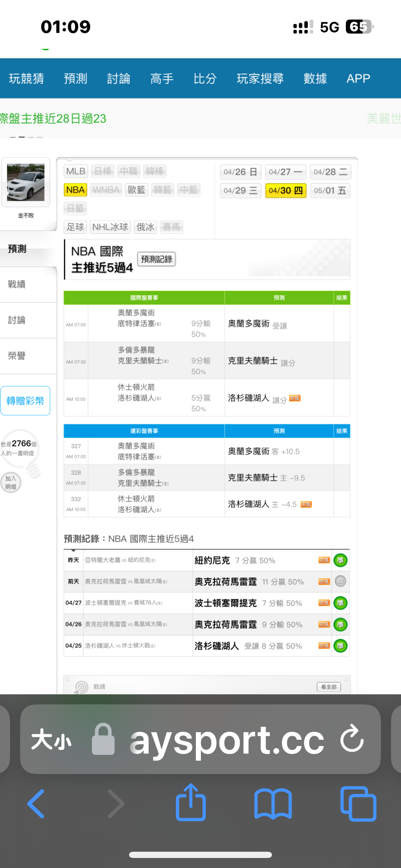Reload the page with the refresh icon

(x=352, y=739)
